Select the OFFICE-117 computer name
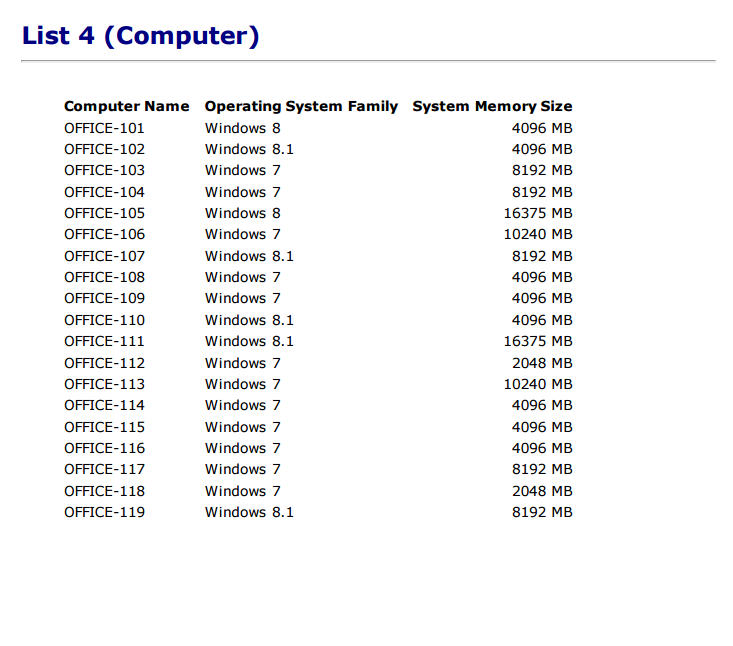Image resolution: width=733 pixels, height=646 pixels. pyautogui.click(x=104, y=469)
